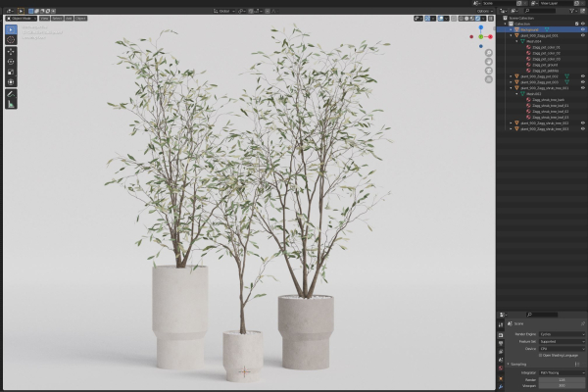Switch to material preview shading
This screenshot has width=588, height=392.
pyautogui.click(x=472, y=19)
